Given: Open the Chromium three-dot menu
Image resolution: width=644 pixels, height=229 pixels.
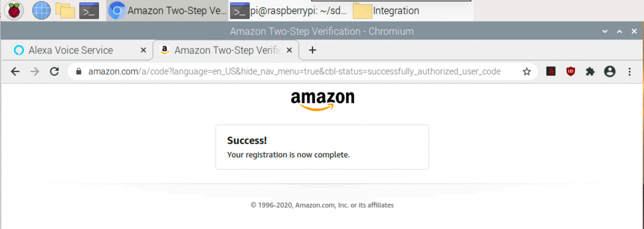Looking at the screenshot, I should coord(628,71).
